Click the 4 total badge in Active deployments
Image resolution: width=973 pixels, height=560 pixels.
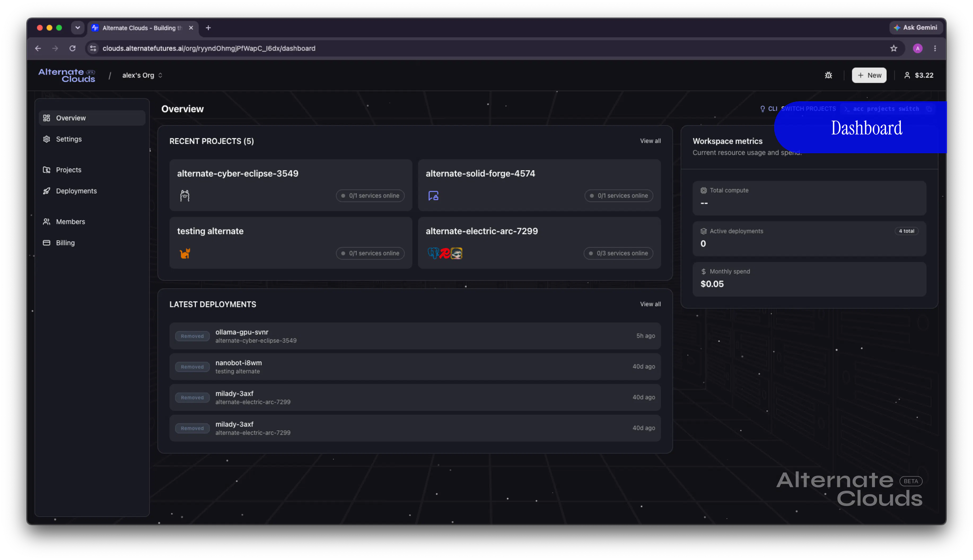click(x=906, y=231)
